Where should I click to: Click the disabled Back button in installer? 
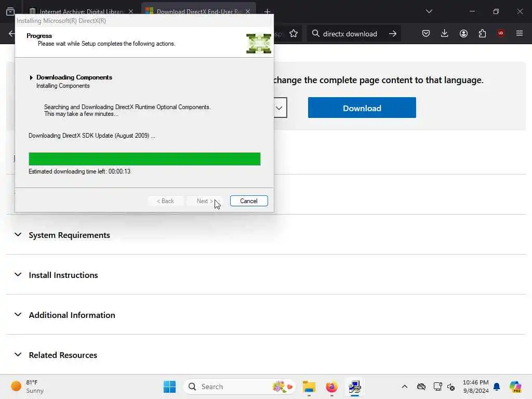tap(165, 201)
